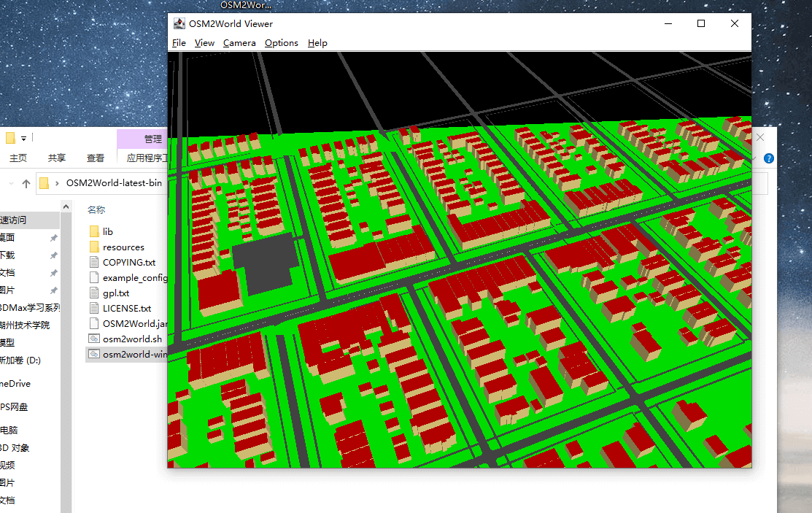Image resolution: width=812 pixels, height=513 pixels.
Task: Expand the breadcrumb chevron before OSM2World-latest-bin
Action: click(x=58, y=183)
